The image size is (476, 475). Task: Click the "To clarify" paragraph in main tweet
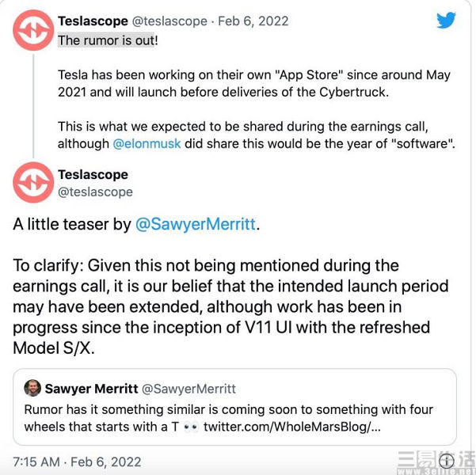tap(230, 306)
